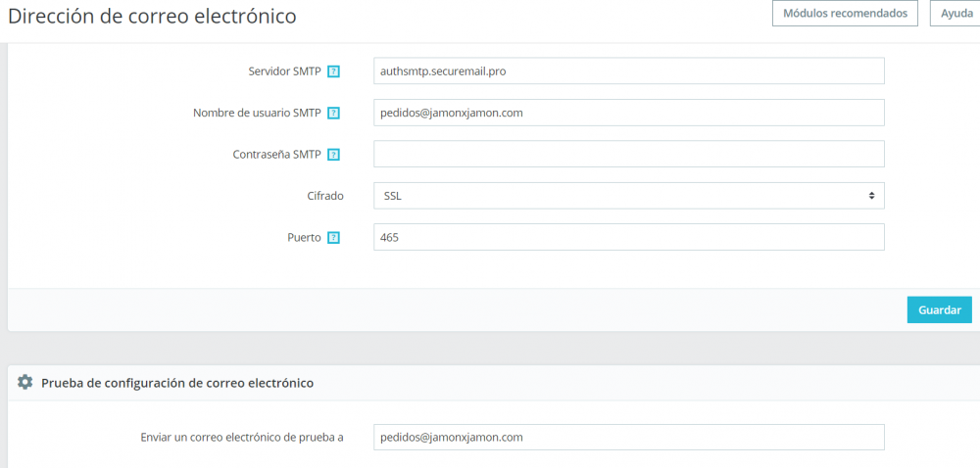Image resolution: width=980 pixels, height=468 pixels.
Task: Click 'Enviar un correo electrónico de prueba a' label
Action: 242,438
